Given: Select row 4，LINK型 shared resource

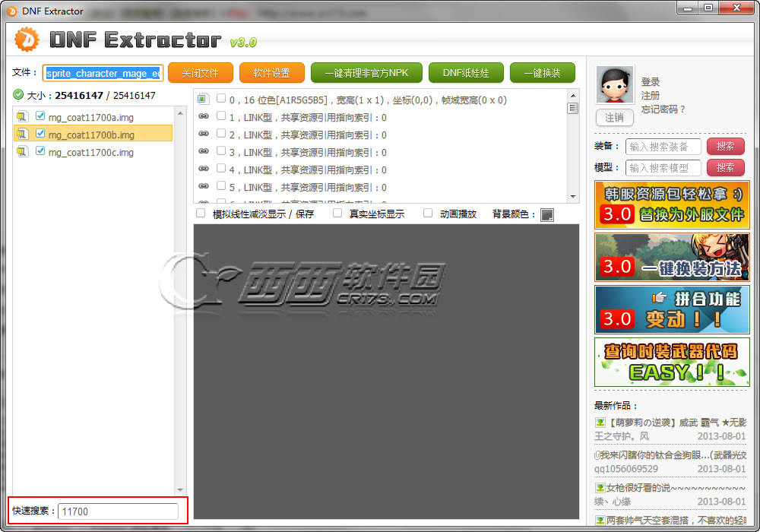Looking at the screenshot, I should click(x=308, y=169).
